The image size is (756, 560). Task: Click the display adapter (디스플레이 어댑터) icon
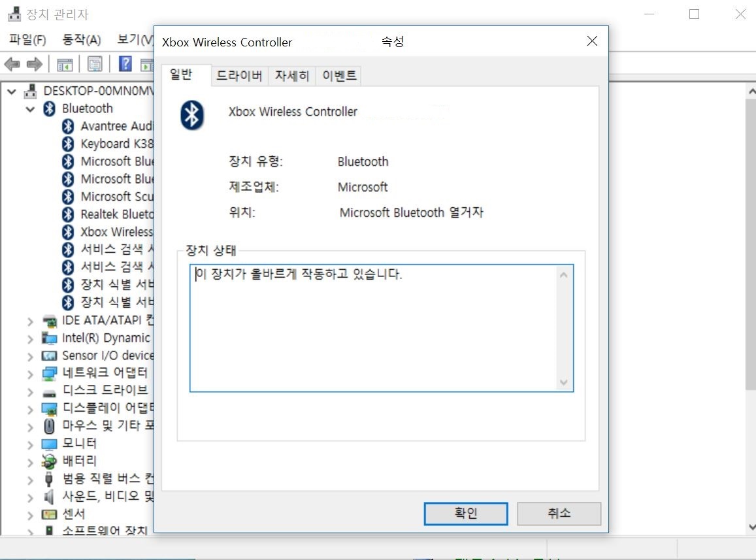[x=49, y=409]
